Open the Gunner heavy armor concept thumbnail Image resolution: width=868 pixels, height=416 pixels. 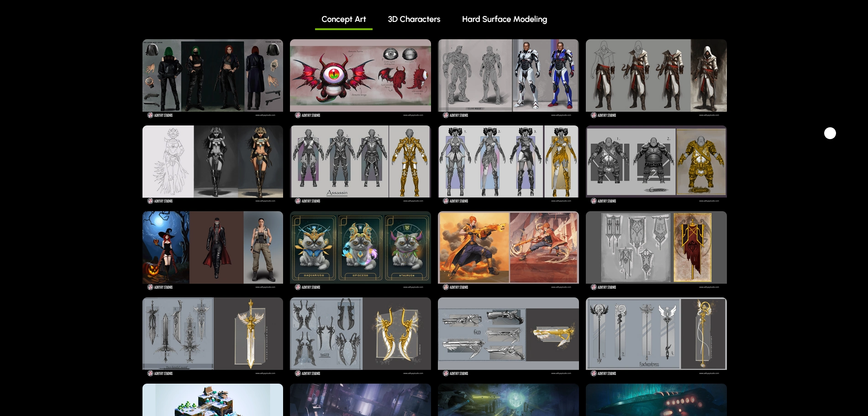656,165
